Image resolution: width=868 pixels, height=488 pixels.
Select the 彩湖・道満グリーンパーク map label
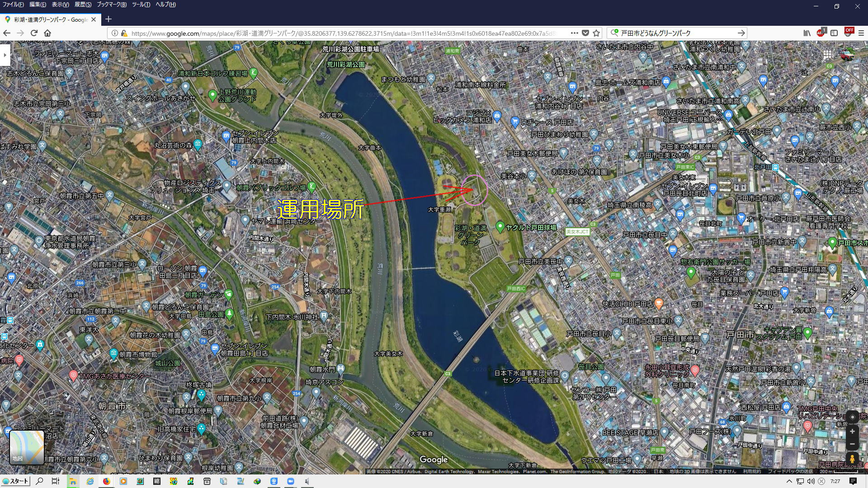[471, 235]
